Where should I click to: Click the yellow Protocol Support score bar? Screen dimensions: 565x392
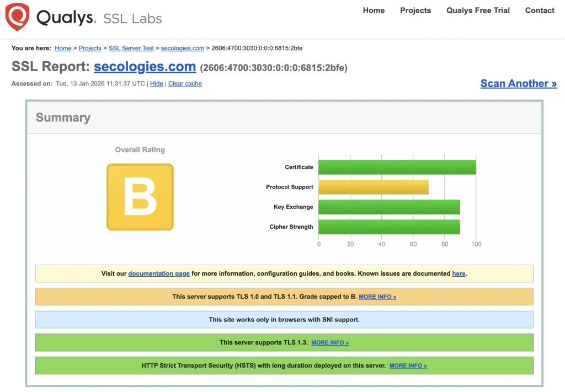[374, 187]
